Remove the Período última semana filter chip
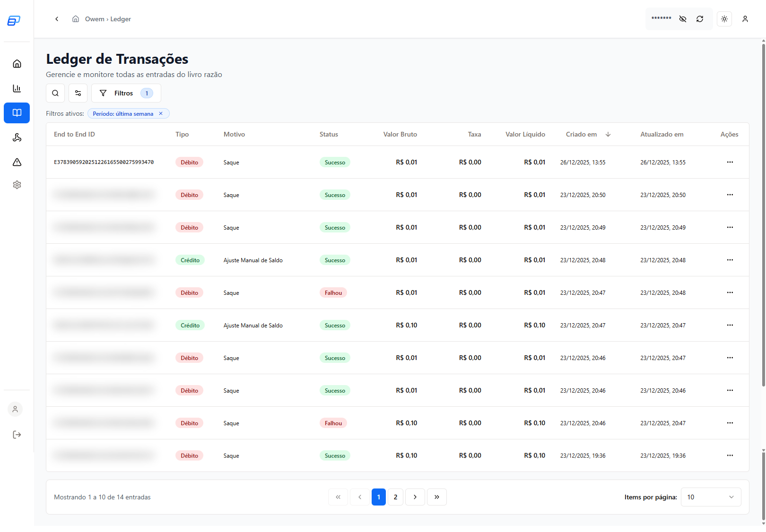 [161, 113]
